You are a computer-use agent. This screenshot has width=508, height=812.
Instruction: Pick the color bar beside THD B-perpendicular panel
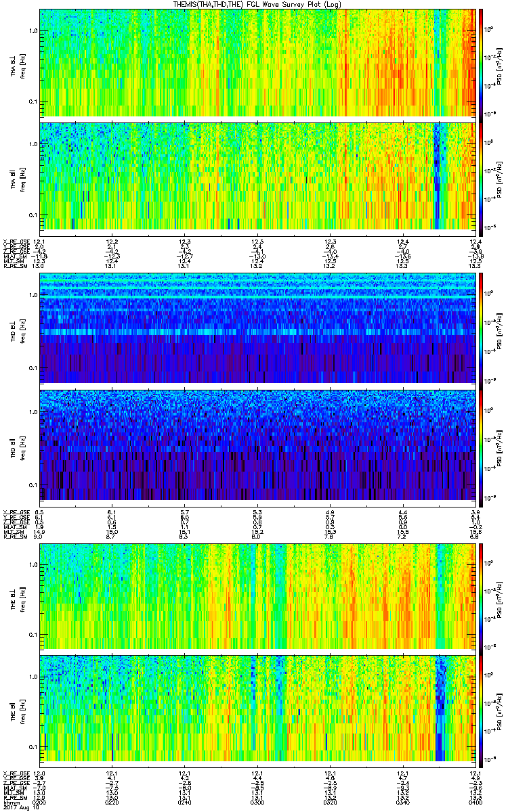tap(482, 327)
